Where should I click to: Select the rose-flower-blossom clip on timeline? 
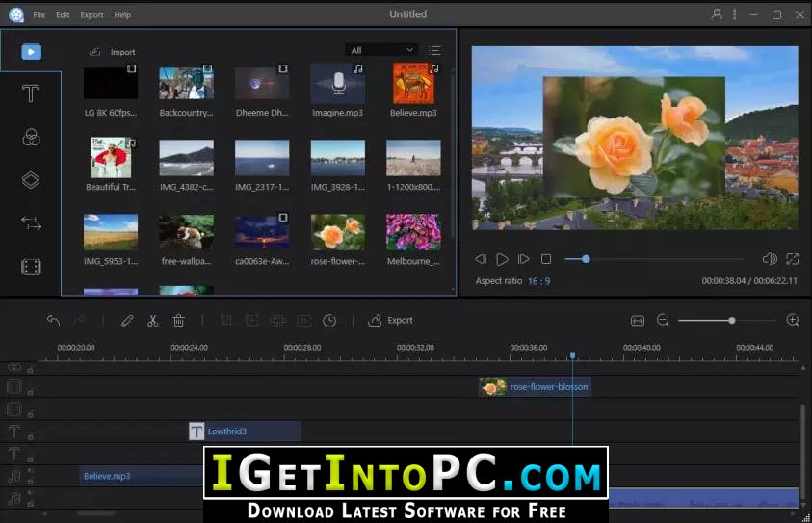pyautogui.click(x=535, y=387)
